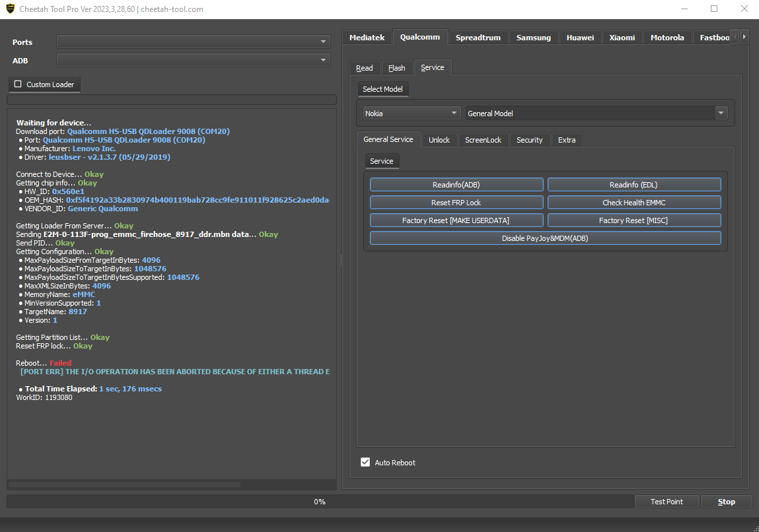Click the Readinfo (EDL) button
This screenshot has width=759, height=532.
(634, 185)
